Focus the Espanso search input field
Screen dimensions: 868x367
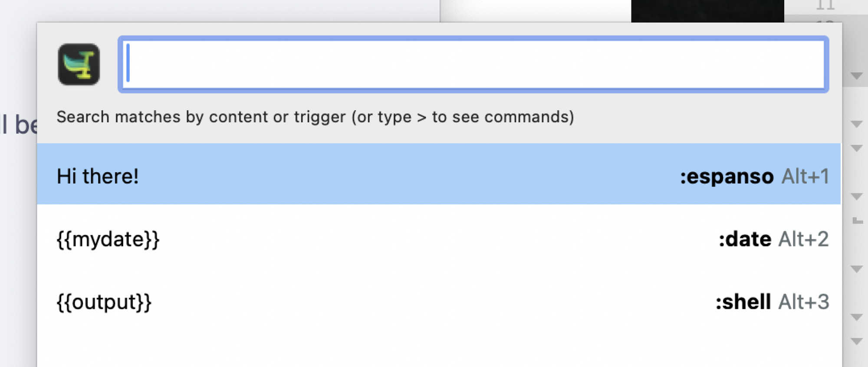pos(473,64)
